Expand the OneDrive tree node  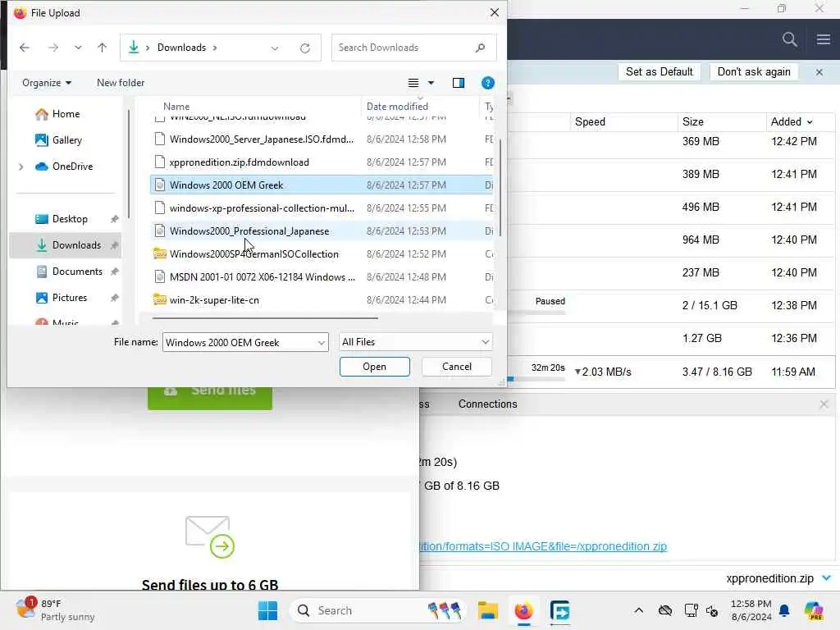click(x=21, y=167)
